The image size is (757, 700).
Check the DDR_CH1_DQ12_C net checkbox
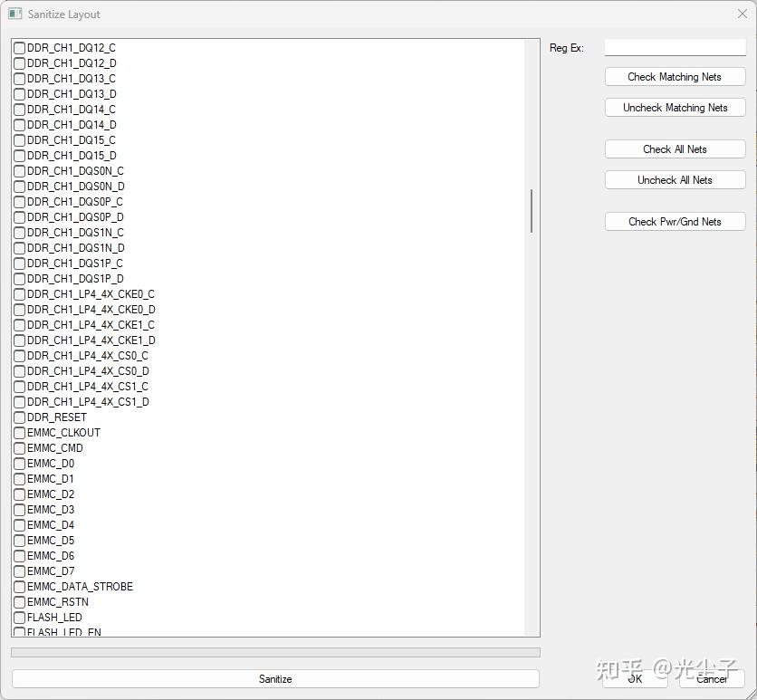[19, 48]
